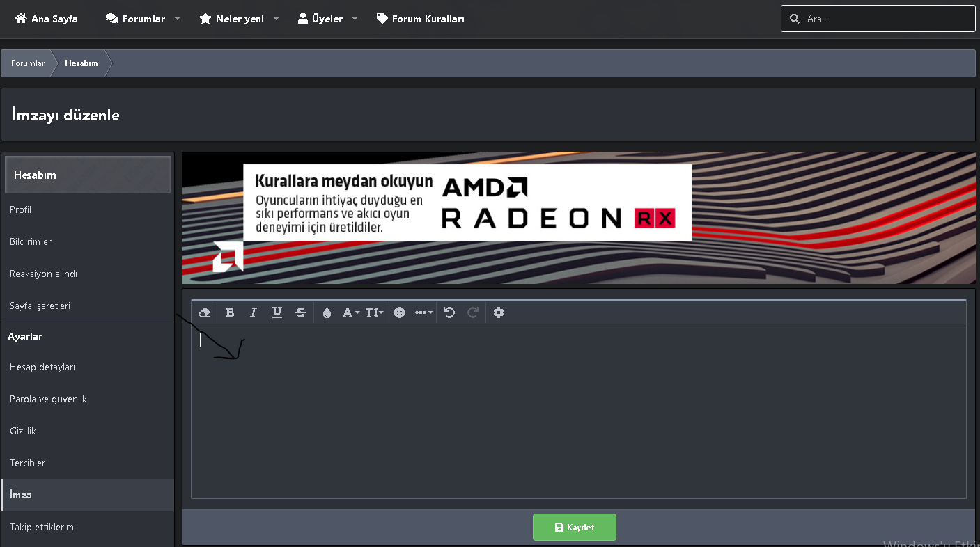Open the Forum Kuralları menu item
The height and width of the screenshot is (547, 980).
421,19
